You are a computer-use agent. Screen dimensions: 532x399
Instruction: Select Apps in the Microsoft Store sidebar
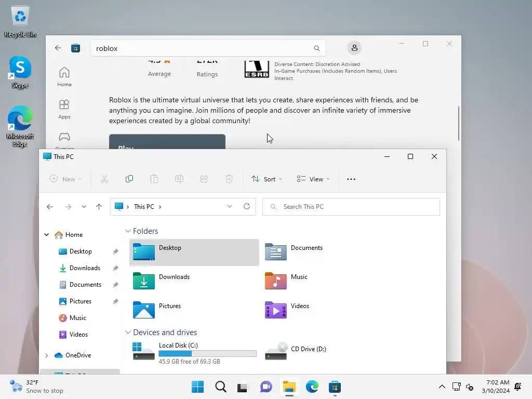[x=64, y=109]
